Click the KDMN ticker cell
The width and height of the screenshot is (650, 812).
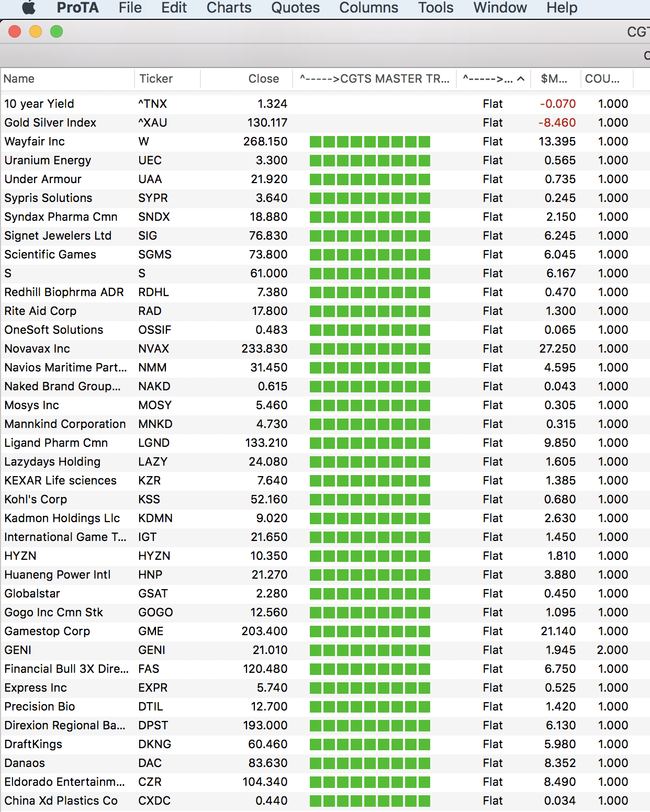point(155,518)
